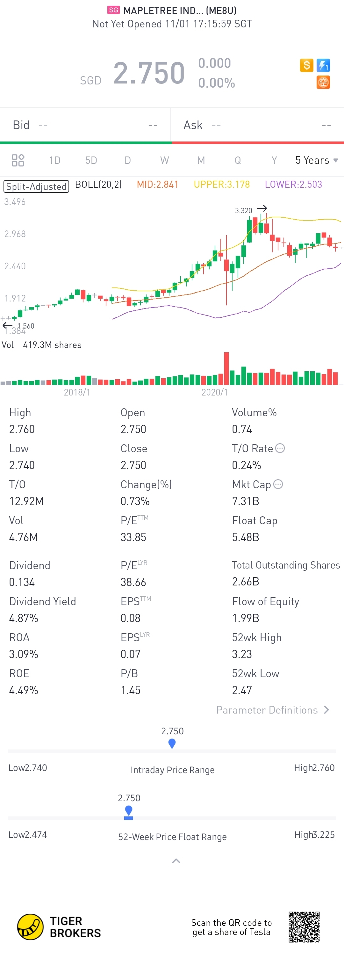This screenshot has width=344, height=980.
Task: Tap the yellow dollar sign icon
Action: [x=306, y=65]
